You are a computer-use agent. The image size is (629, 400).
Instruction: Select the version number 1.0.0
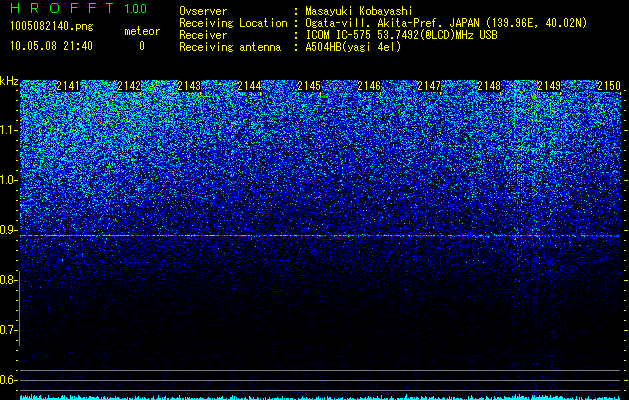tap(136, 9)
